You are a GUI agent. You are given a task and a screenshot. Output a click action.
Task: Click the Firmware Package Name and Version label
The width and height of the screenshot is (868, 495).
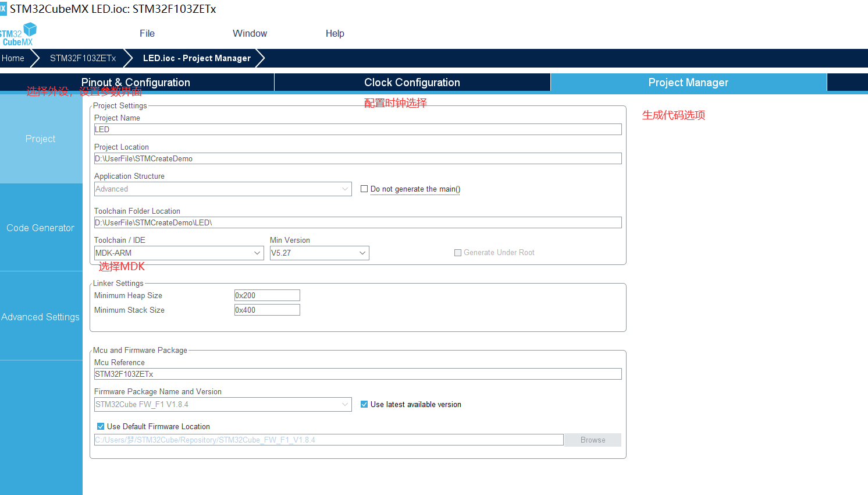[158, 391]
